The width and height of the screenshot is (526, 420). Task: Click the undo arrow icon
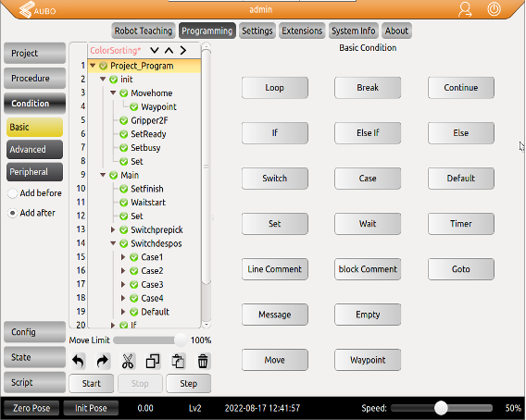point(78,361)
